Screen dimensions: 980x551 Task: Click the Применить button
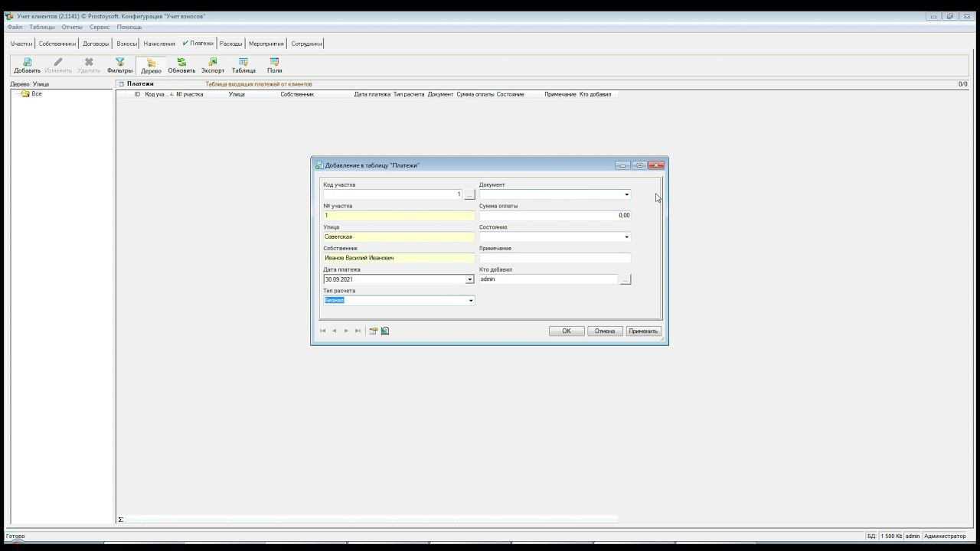click(643, 331)
